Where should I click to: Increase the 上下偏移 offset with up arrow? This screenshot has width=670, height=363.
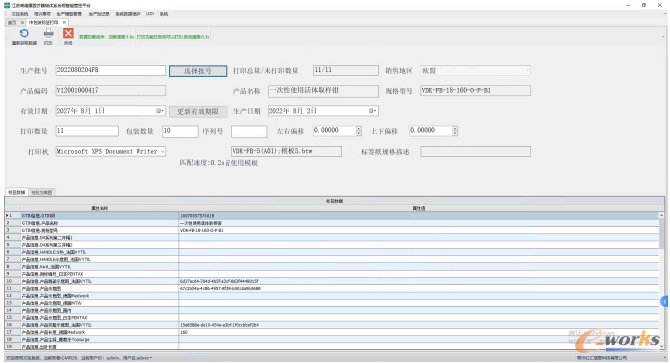[455, 129]
